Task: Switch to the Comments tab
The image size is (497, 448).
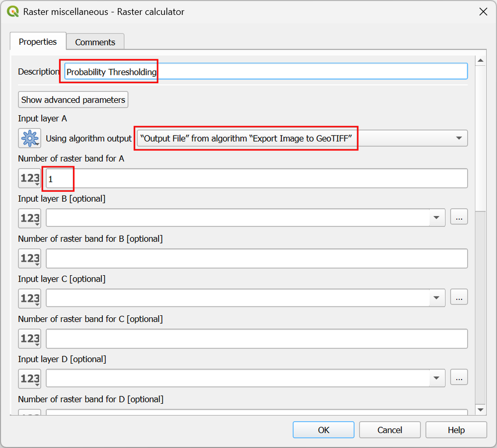Action: (95, 42)
